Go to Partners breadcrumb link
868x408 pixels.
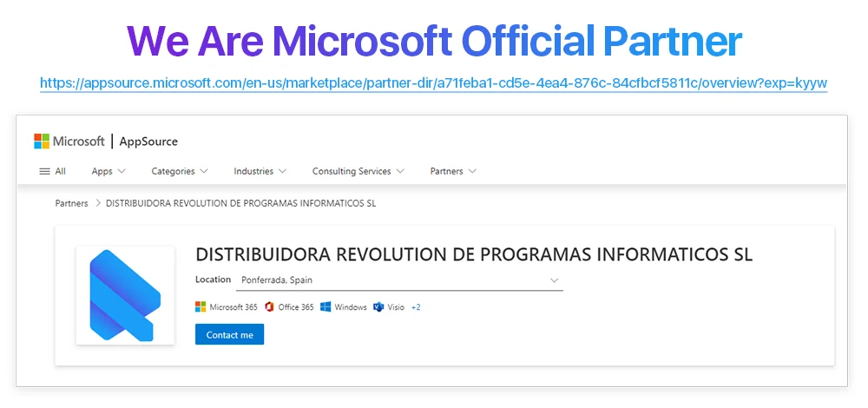click(71, 203)
